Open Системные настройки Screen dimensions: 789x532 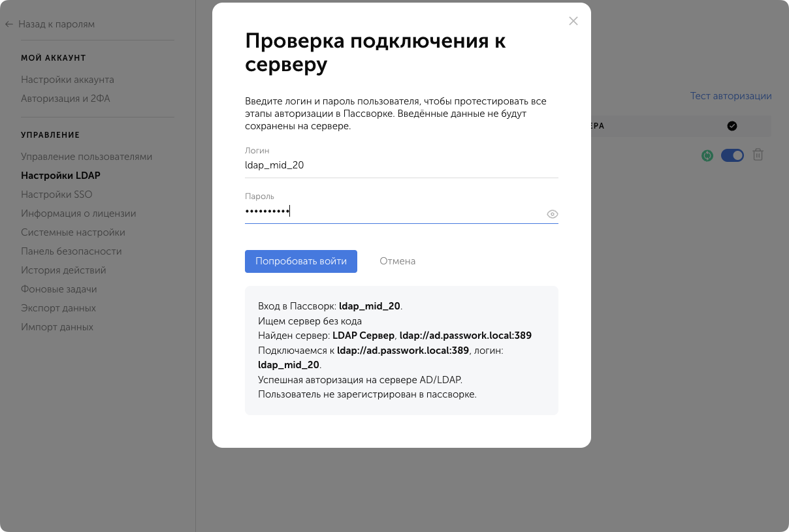coord(73,232)
